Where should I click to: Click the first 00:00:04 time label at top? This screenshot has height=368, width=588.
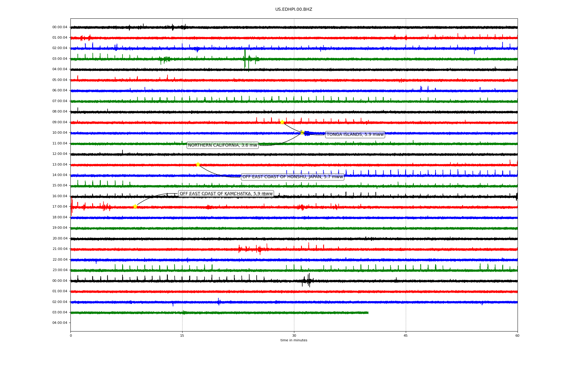60,27
